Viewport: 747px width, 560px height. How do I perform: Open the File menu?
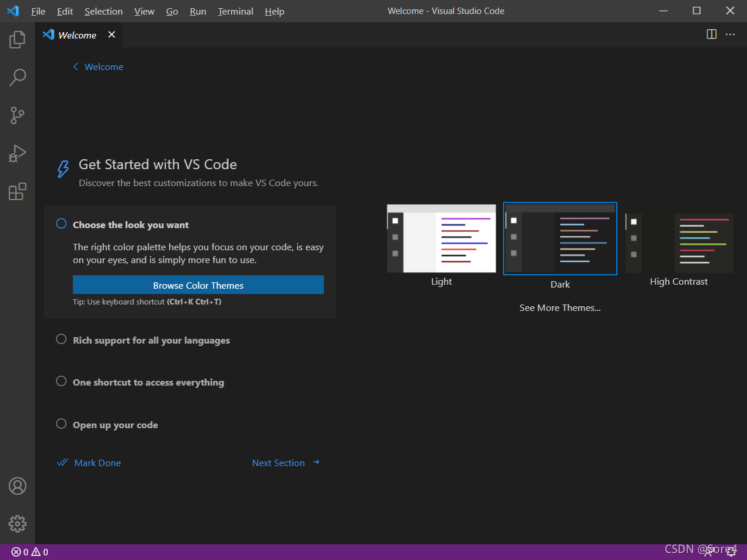click(x=39, y=11)
